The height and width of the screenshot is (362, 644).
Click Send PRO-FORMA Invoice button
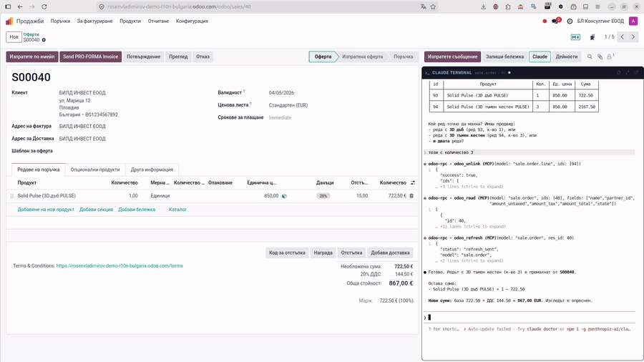(90, 57)
